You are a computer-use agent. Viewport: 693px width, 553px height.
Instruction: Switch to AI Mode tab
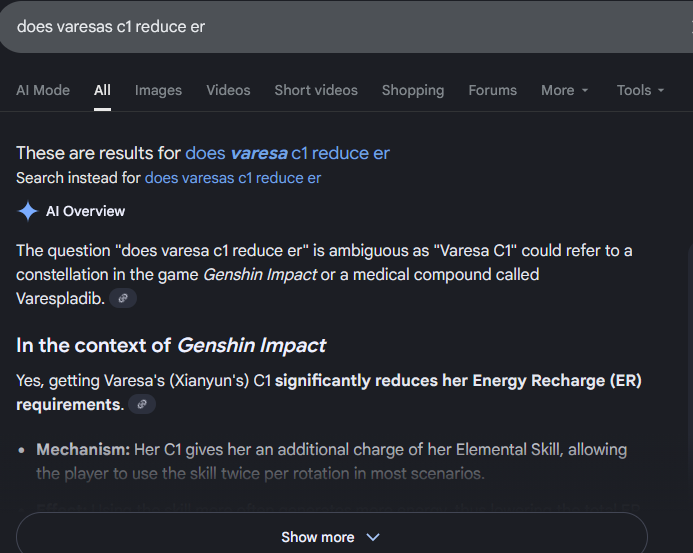(x=43, y=90)
